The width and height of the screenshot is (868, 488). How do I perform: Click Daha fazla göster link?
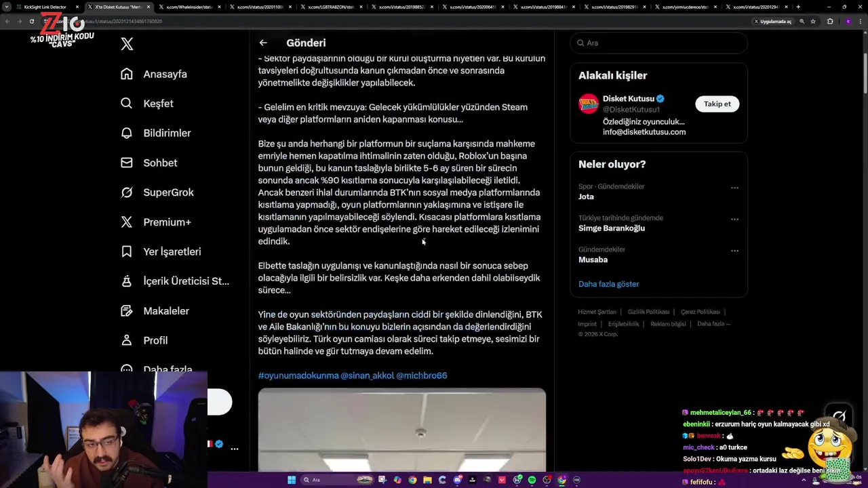click(x=608, y=284)
